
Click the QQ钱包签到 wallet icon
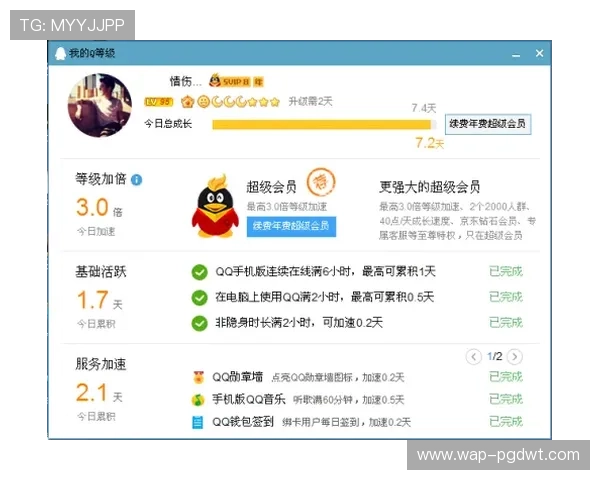pos(197,422)
